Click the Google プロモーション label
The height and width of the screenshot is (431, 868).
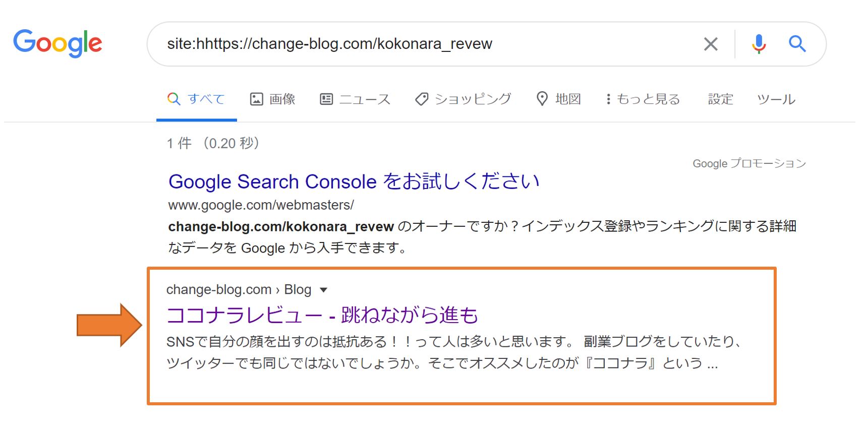click(x=748, y=163)
